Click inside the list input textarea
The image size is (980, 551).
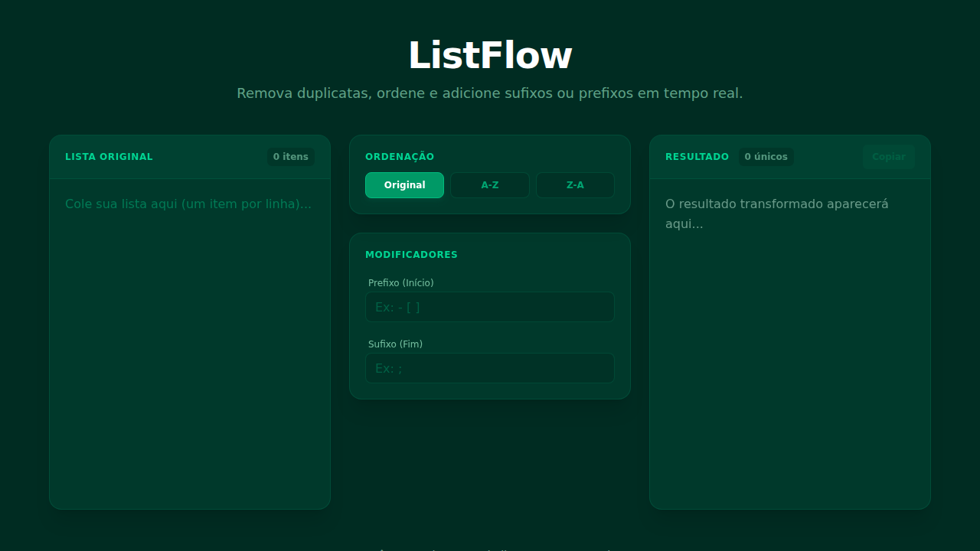click(x=189, y=306)
